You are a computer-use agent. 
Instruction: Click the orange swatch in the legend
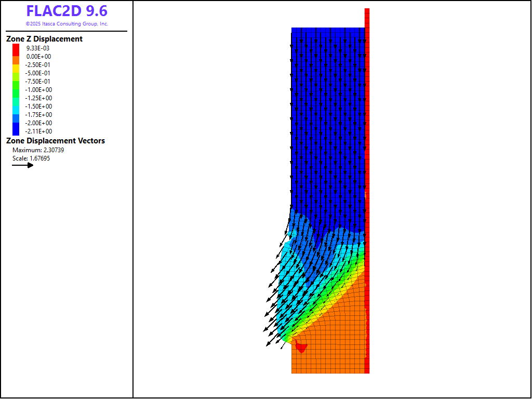point(16,59)
